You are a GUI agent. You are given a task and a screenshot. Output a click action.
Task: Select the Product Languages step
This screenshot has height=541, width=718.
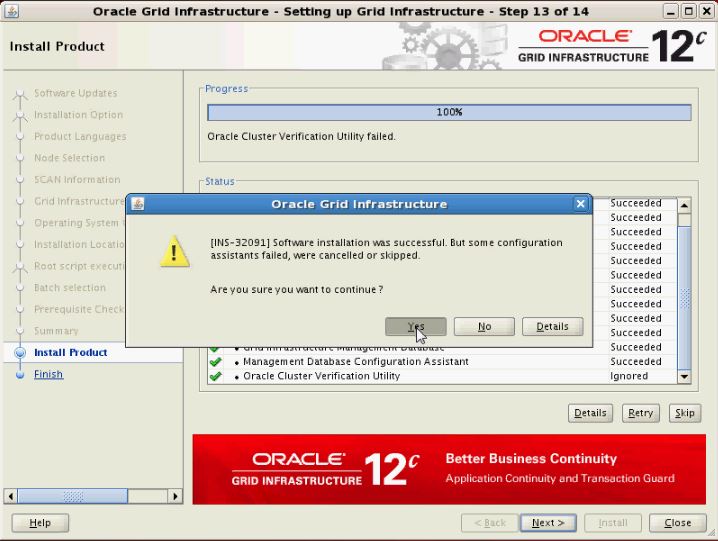pos(80,137)
